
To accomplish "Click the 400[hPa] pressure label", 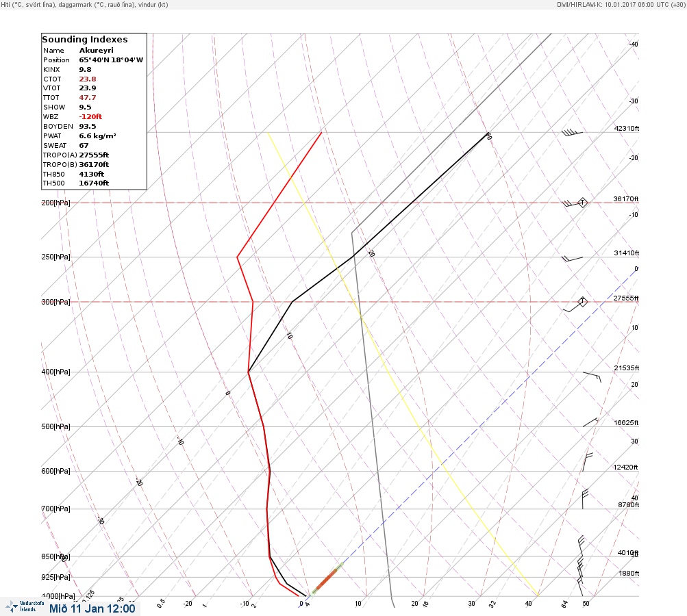I will pos(55,372).
